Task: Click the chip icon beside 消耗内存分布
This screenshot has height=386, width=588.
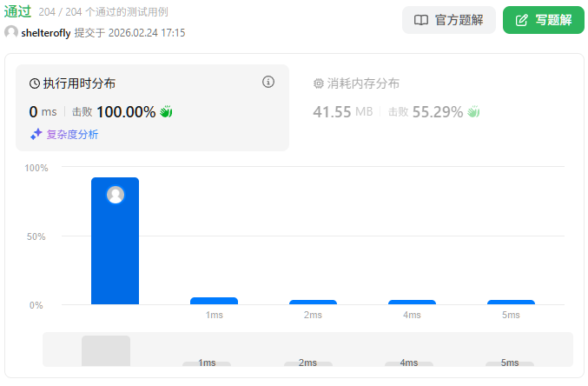Action: [318, 84]
